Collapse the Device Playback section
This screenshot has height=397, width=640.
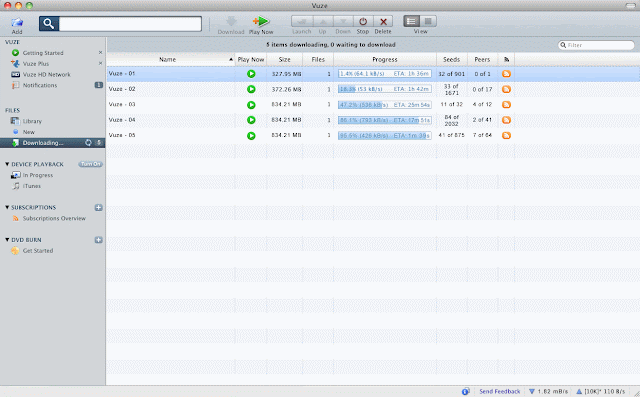point(7,164)
